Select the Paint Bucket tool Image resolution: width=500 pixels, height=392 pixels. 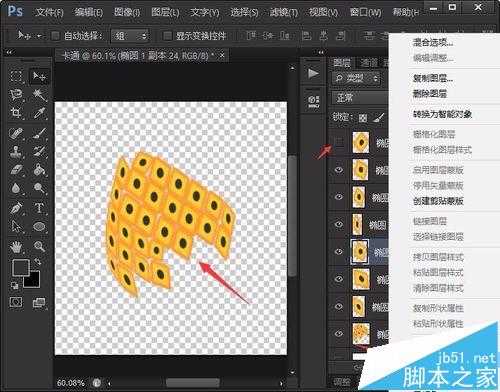click(39, 170)
